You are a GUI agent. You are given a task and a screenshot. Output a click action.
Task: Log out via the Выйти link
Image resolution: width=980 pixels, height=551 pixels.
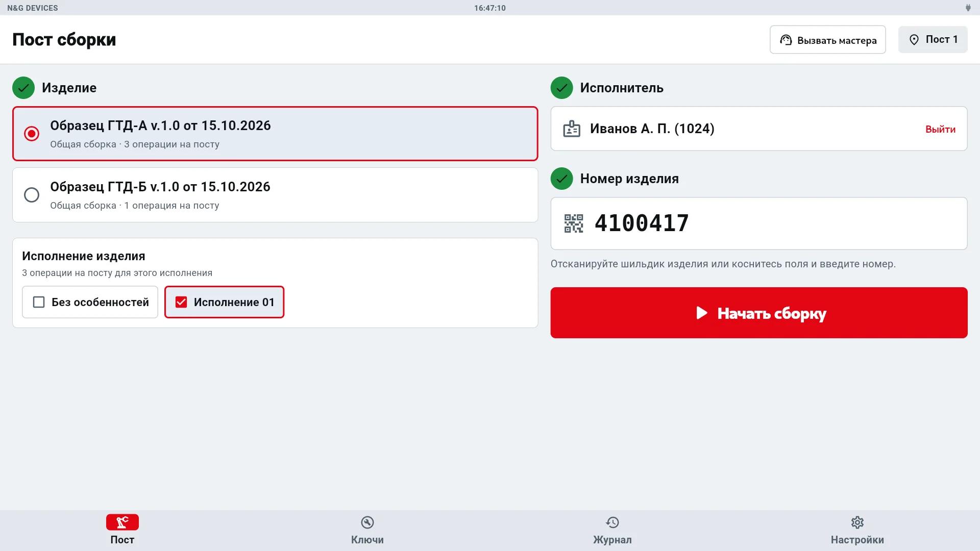coord(940,129)
